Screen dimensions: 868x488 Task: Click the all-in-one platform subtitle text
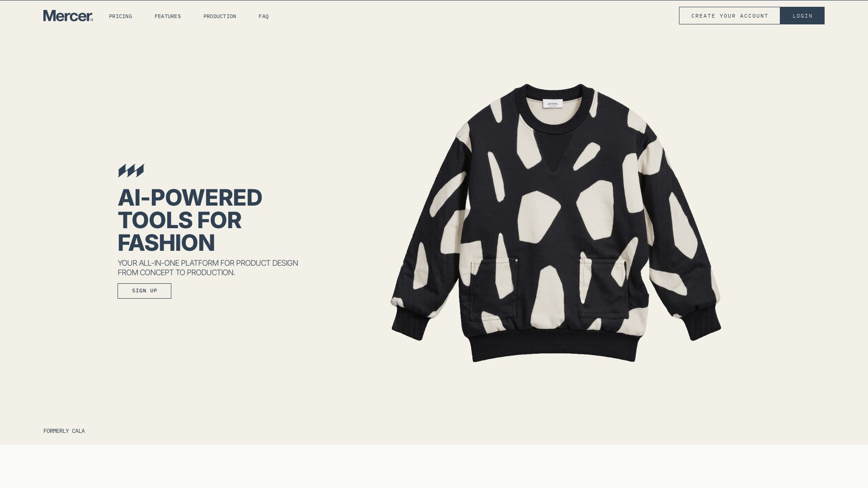click(208, 267)
